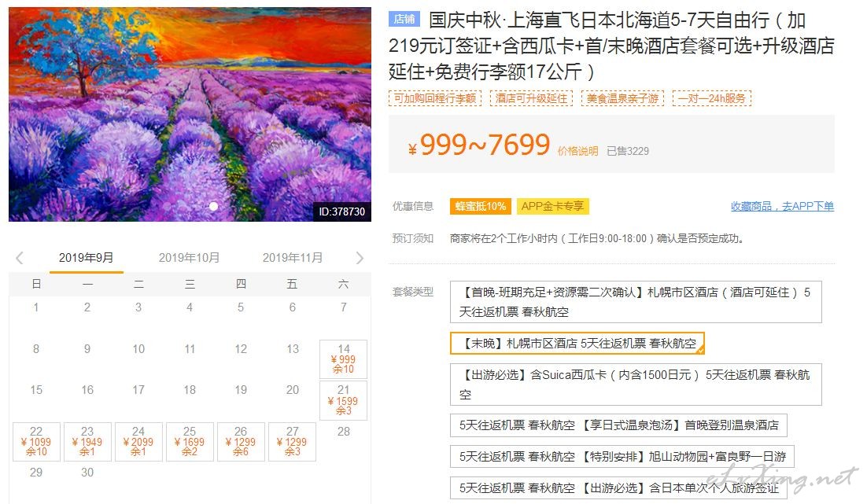Click the 蜂蜜抵10% discount tag

click(481, 206)
